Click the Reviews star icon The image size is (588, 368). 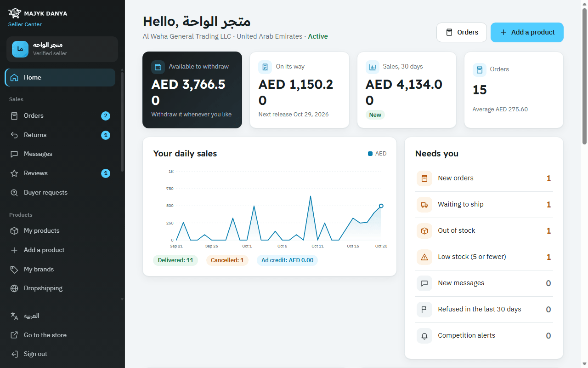pos(15,173)
